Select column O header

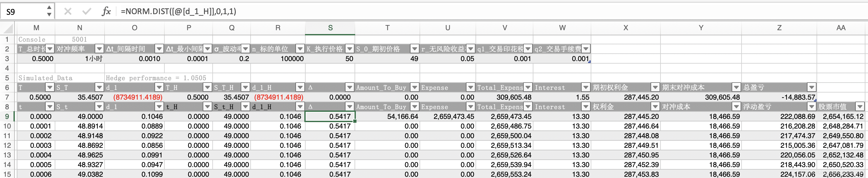[134, 28]
